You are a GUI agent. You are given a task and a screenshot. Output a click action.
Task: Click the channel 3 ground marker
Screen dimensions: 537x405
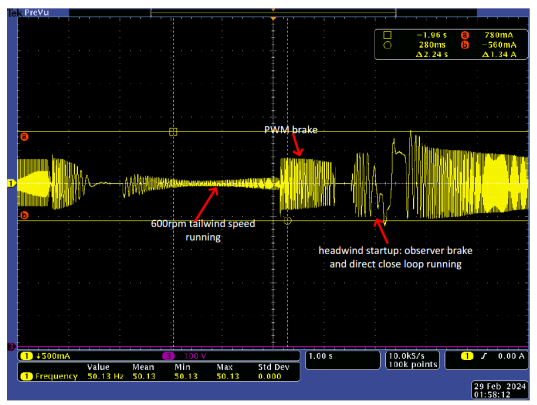pos(11,347)
